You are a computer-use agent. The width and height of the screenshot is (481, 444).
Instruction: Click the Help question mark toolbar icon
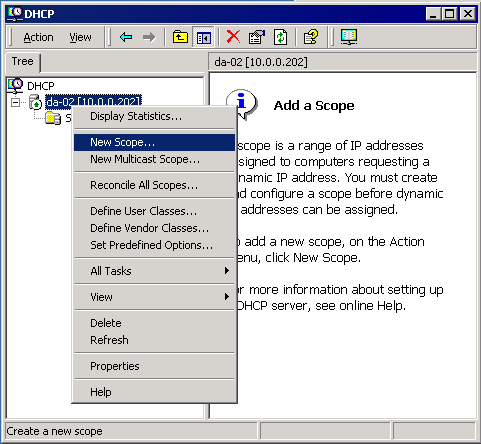point(311,37)
